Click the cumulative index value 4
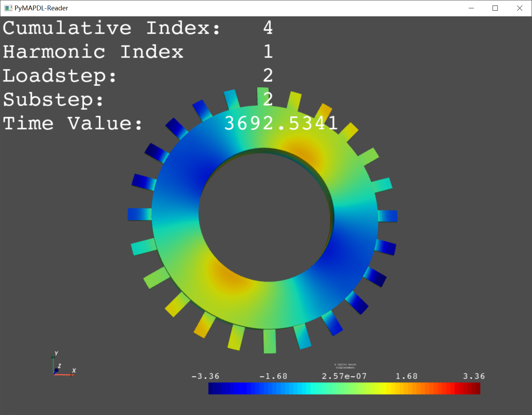Viewport: 532px width, 415px height. pyautogui.click(x=268, y=28)
